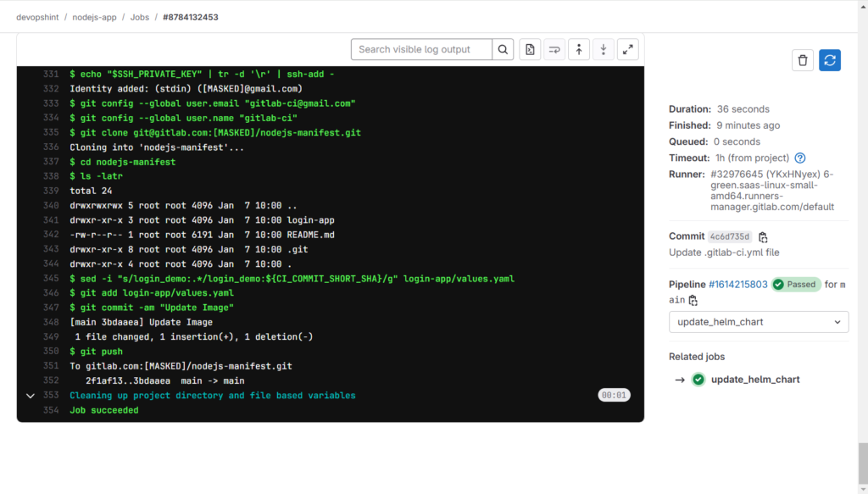This screenshot has height=494, width=868.
Task: Click '2f1af13..3bdaaea main -> main' line
Action: coord(165,380)
